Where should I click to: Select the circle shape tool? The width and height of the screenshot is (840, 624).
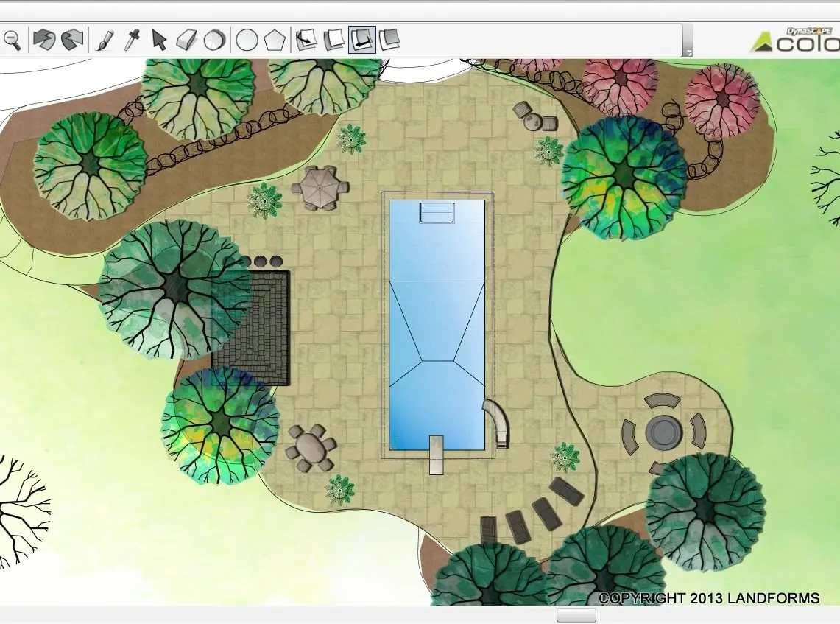pyautogui.click(x=247, y=41)
